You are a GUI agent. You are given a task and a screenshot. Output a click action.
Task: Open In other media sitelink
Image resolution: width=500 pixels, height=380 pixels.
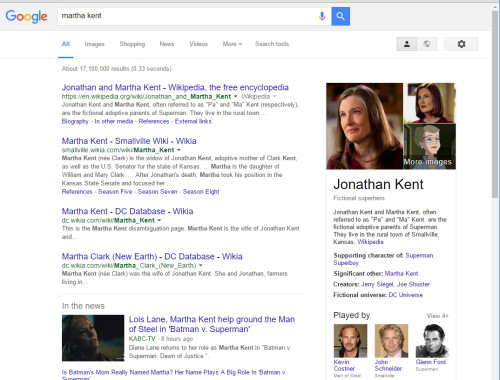tap(114, 121)
